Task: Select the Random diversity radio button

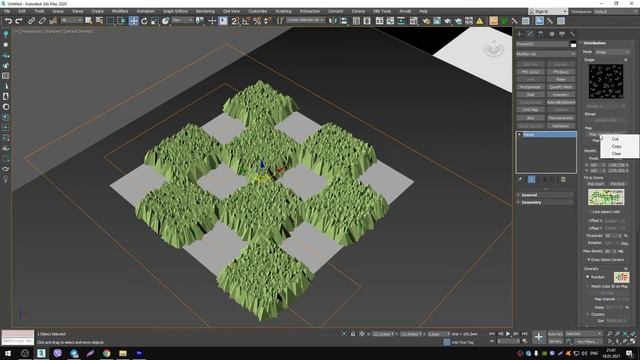Action: [588, 277]
